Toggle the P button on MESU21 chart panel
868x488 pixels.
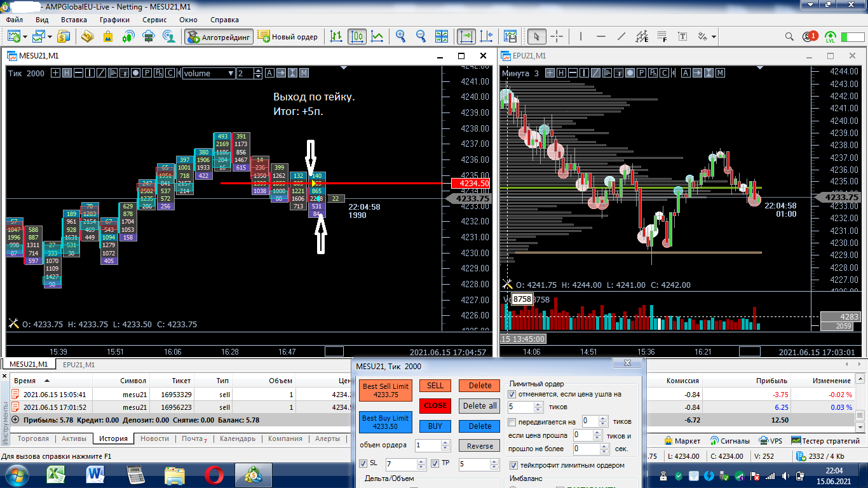pos(147,73)
